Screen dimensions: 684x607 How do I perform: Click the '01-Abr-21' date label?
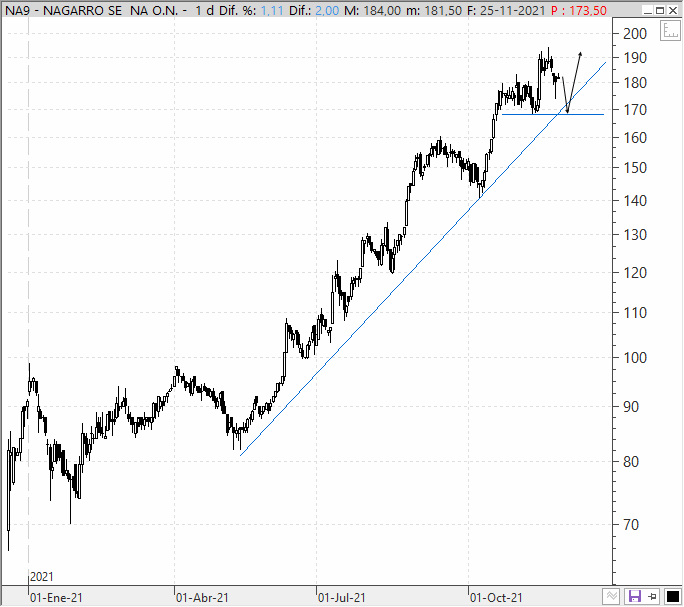(x=202, y=597)
